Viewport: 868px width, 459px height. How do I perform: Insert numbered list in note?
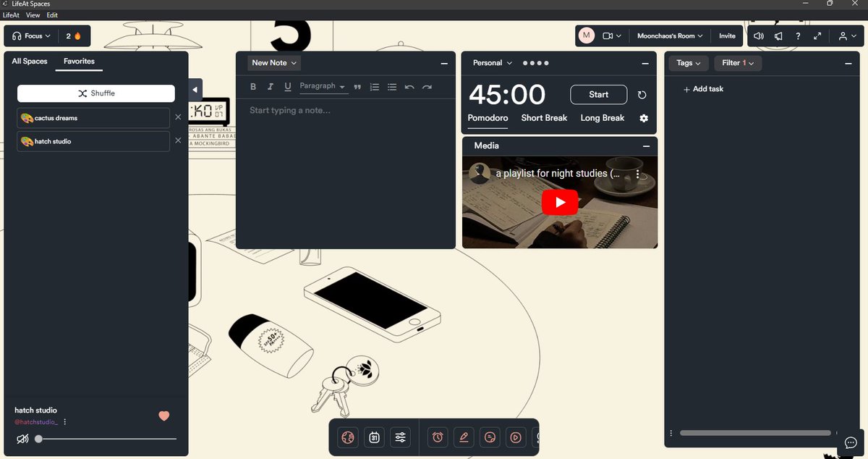[x=375, y=87]
